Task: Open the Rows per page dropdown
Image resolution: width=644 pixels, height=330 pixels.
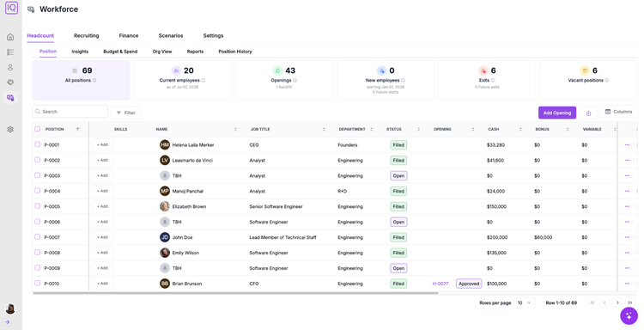Action: point(525,302)
